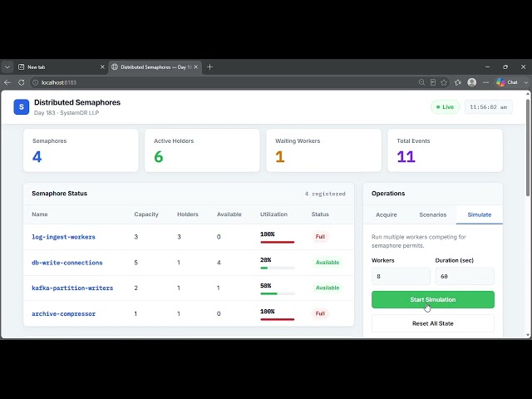Viewport: 532px width, 399px height.
Task: Click the Available badge for kafka-partition-writers
Action: point(328,288)
